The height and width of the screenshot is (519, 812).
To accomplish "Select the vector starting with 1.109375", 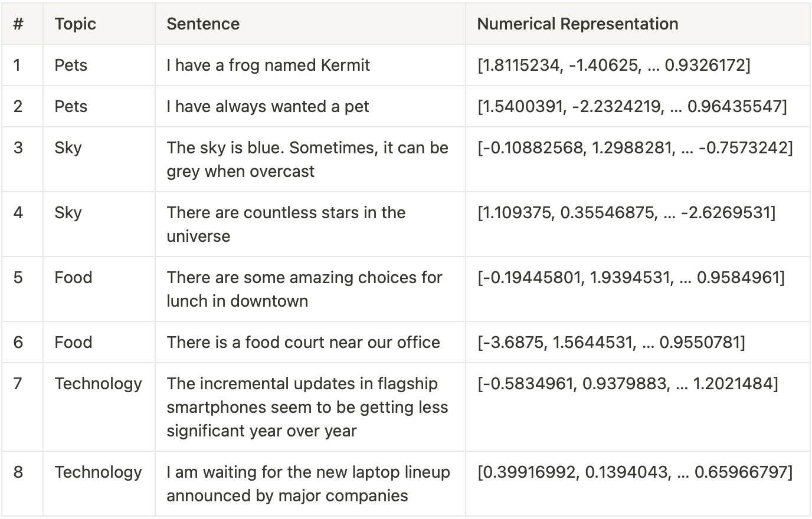I will [x=626, y=212].
